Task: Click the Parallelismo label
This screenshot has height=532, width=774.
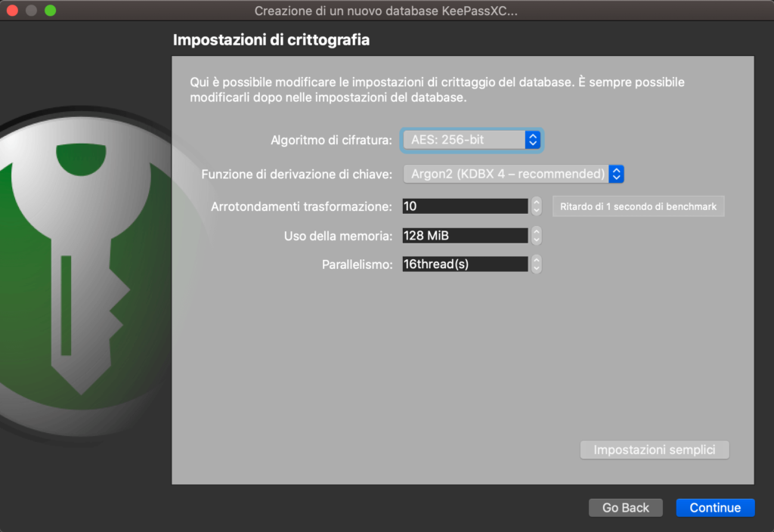Action: (358, 264)
